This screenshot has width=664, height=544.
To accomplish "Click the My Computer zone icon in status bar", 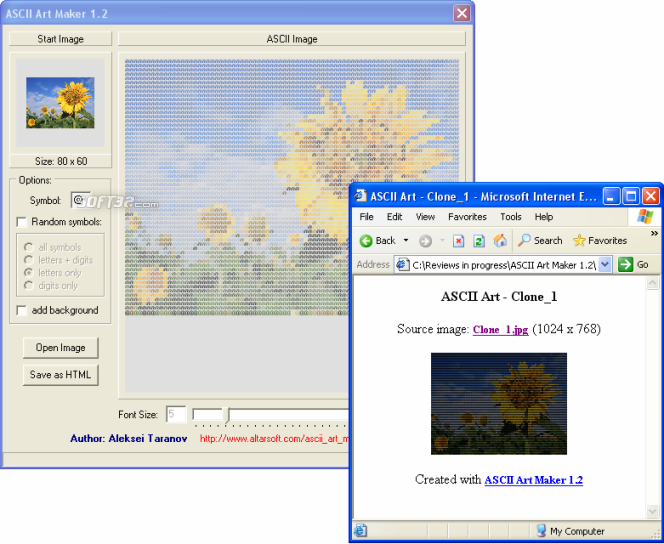I will tap(541, 530).
